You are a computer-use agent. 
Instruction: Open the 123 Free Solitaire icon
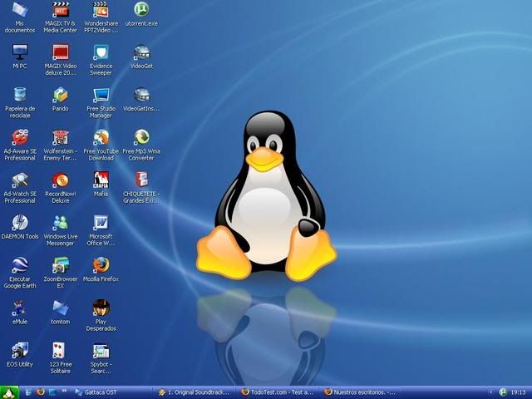61,350
